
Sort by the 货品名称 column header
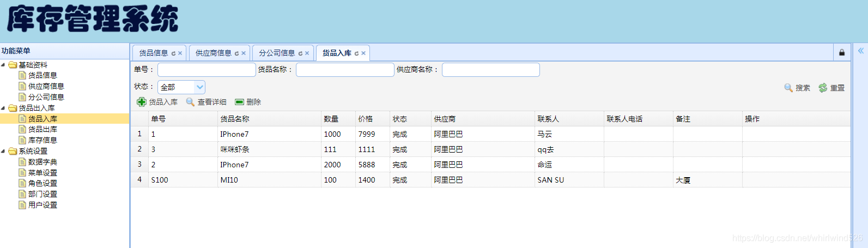coord(269,119)
